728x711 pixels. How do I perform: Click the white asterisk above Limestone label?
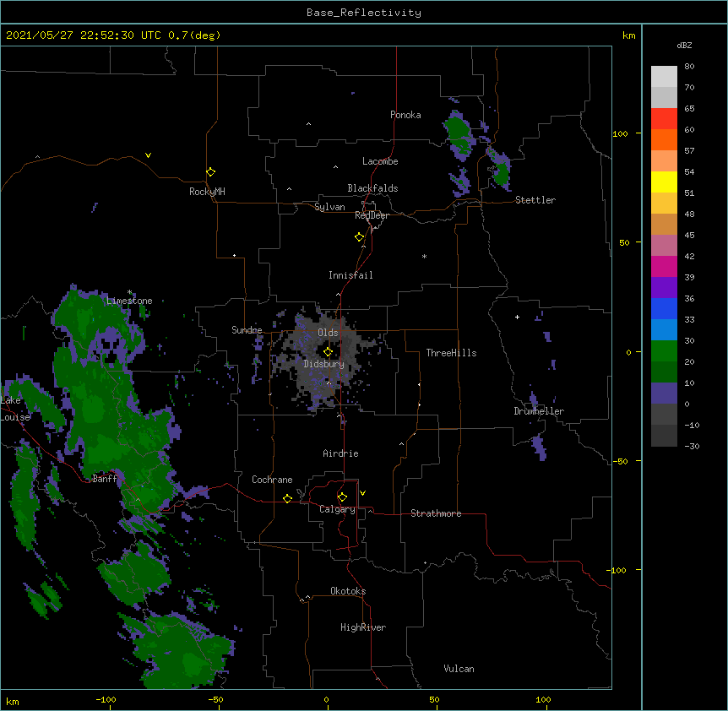(x=129, y=292)
